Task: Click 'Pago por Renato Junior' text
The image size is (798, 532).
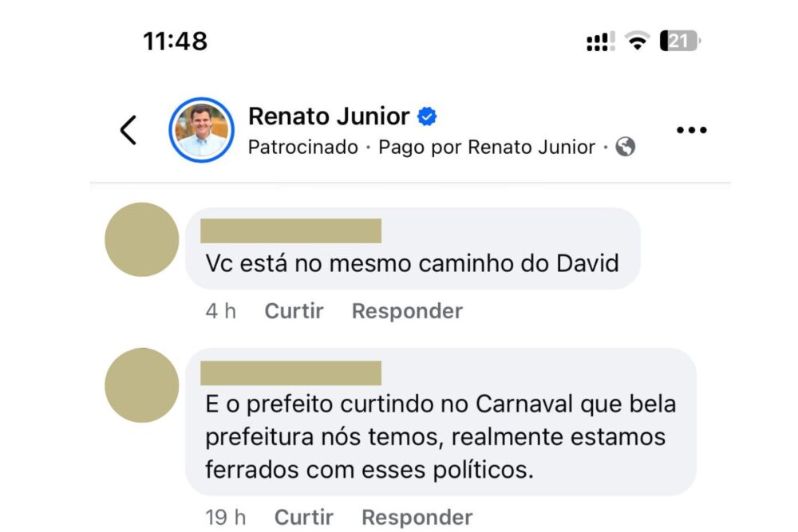Action: [x=487, y=148]
